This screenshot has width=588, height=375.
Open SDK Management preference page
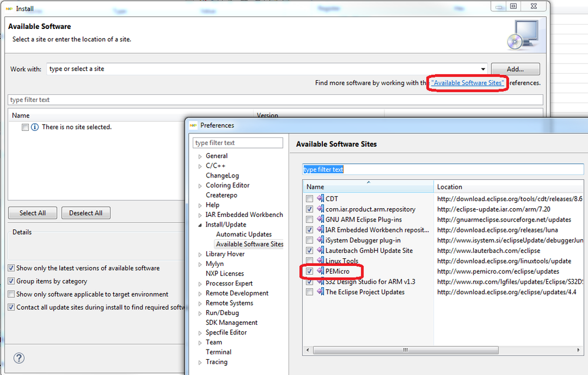232,323
